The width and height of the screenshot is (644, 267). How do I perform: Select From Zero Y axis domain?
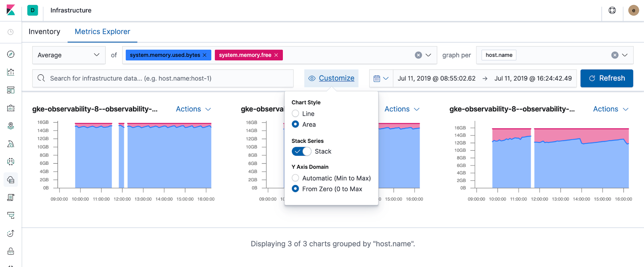295,189
